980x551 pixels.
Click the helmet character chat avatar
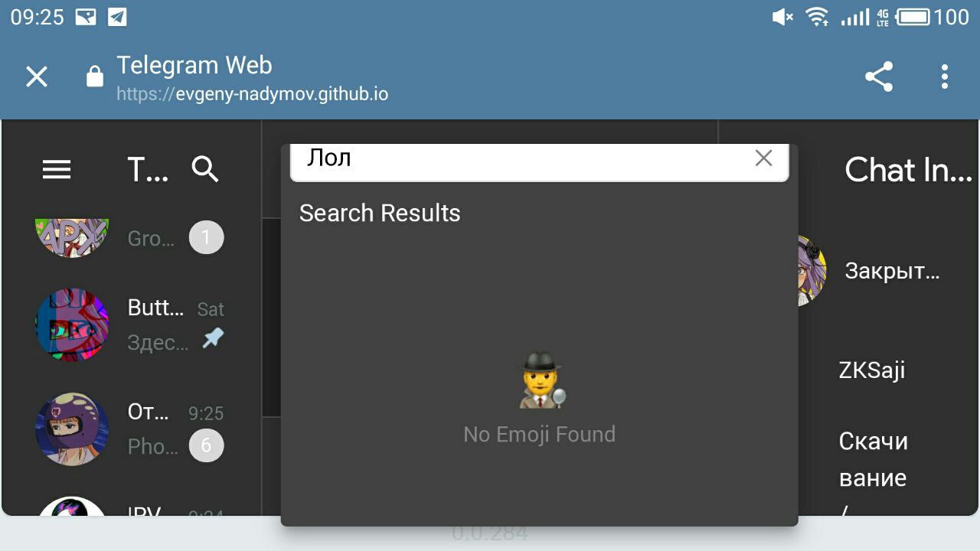[x=72, y=429]
